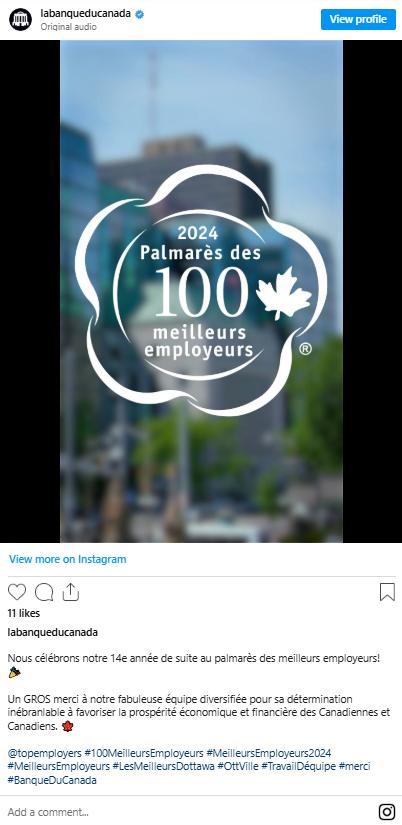
Task: Click the blue verified badge
Action: [139, 15]
